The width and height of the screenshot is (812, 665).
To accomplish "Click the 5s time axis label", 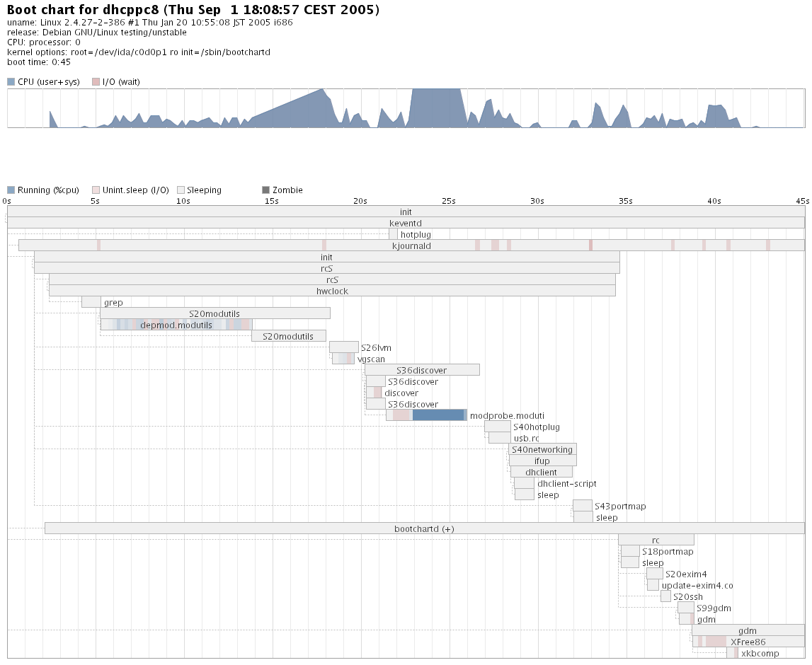I will [95, 201].
